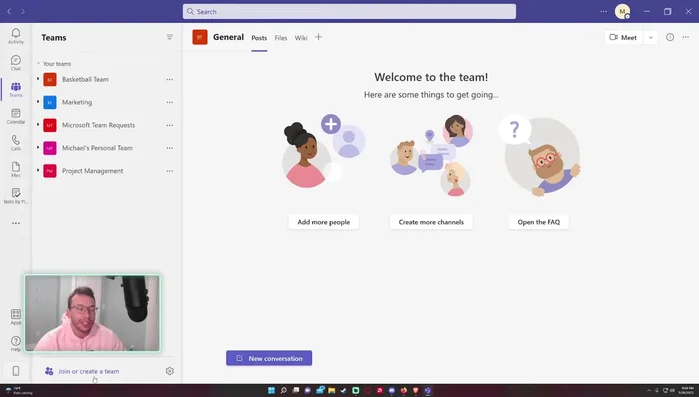Open Chat from the left rail
This screenshot has width=699, height=397.
[16, 63]
